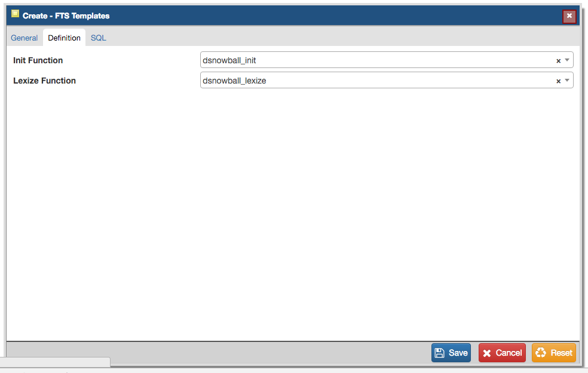
Task: Select the Definition tab
Action: [x=64, y=38]
